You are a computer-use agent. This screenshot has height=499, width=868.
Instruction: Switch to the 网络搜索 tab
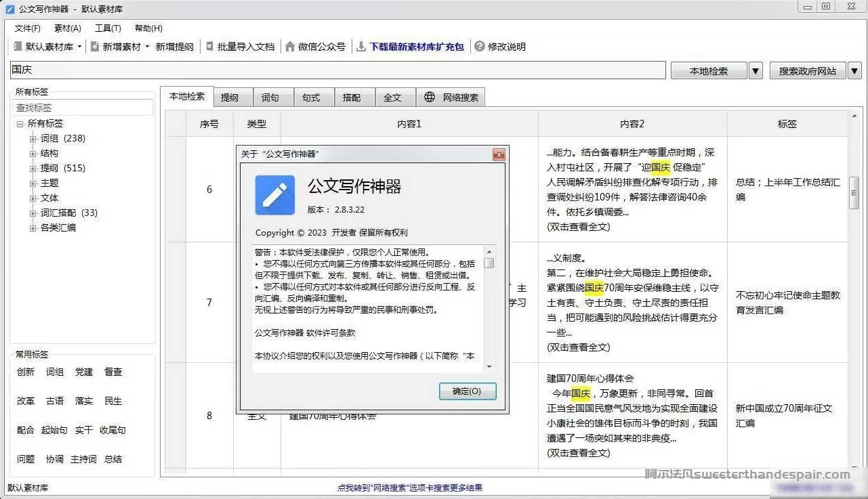[x=451, y=97]
